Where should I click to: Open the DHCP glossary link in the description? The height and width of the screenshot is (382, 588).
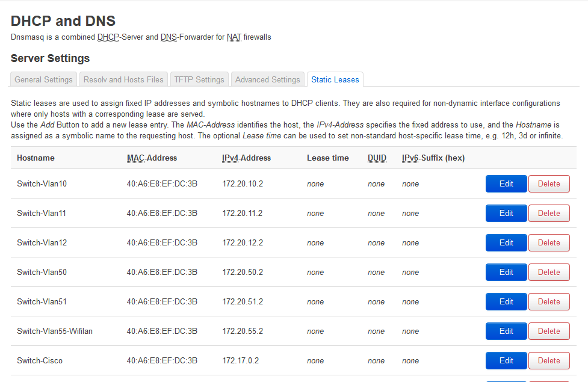(x=109, y=37)
